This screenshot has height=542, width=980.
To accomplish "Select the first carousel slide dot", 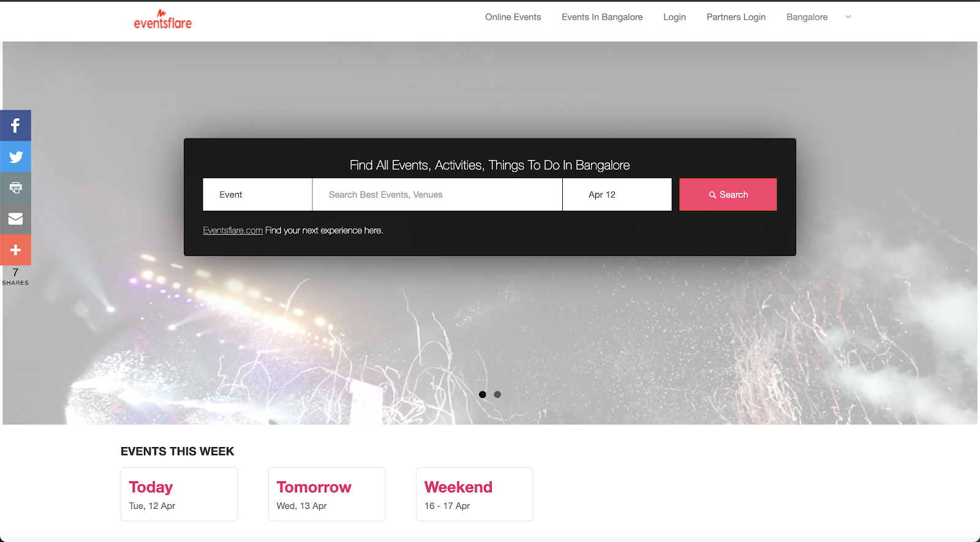I will [x=483, y=394].
